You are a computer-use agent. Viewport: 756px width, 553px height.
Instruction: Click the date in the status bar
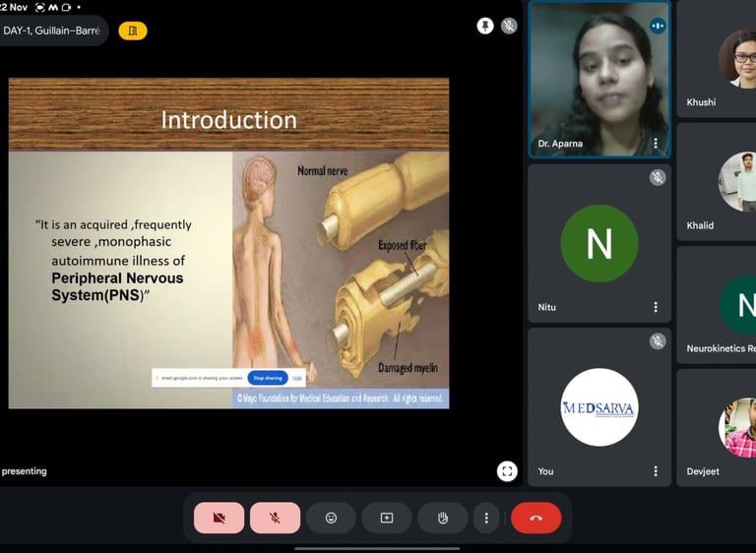coord(14,7)
